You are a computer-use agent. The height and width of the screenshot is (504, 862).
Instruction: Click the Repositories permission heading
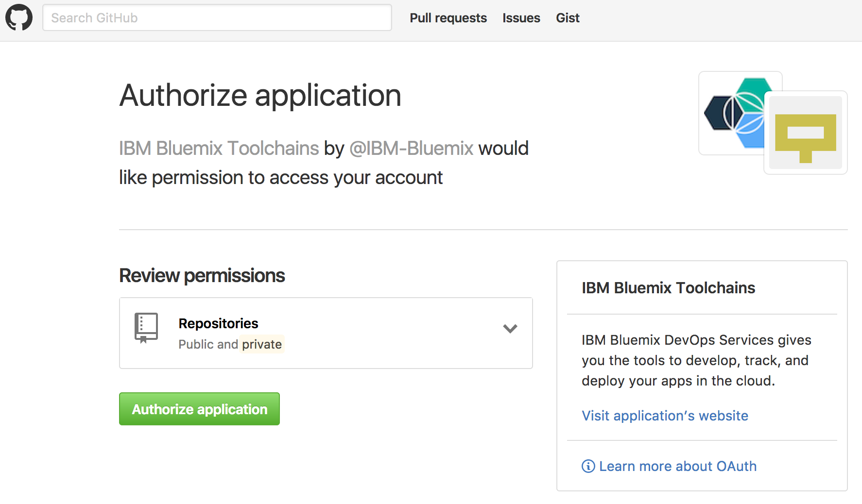[218, 323]
